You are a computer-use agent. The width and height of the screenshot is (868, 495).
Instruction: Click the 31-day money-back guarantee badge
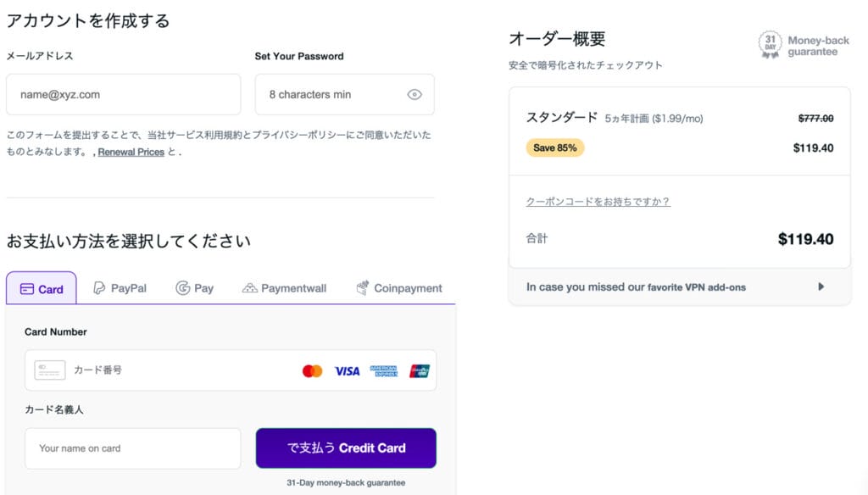tap(770, 45)
